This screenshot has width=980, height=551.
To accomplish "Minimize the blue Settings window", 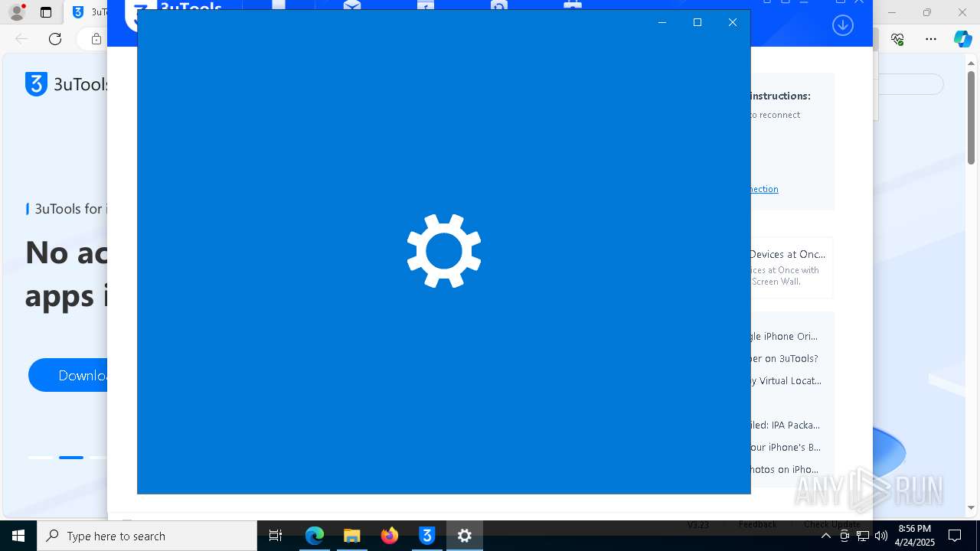I will pos(662,22).
